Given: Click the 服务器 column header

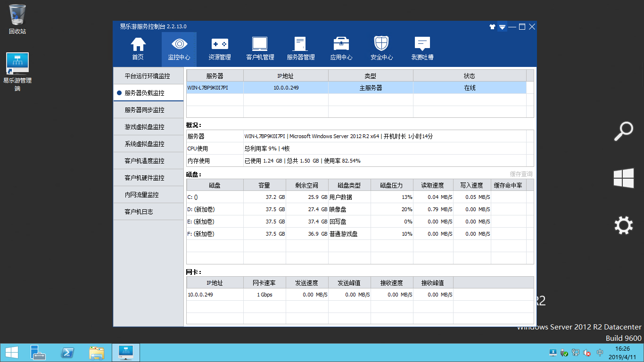Looking at the screenshot, I should (x=215, y=76).
